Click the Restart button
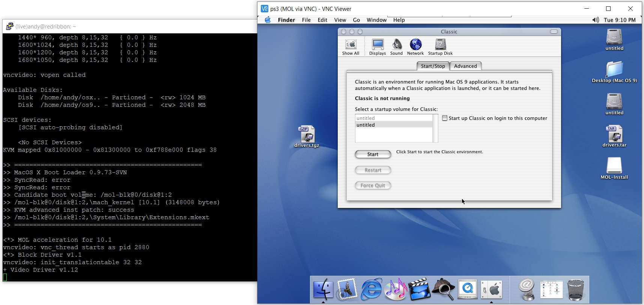This screenshot has height=305, width=644. click(373, 170)
